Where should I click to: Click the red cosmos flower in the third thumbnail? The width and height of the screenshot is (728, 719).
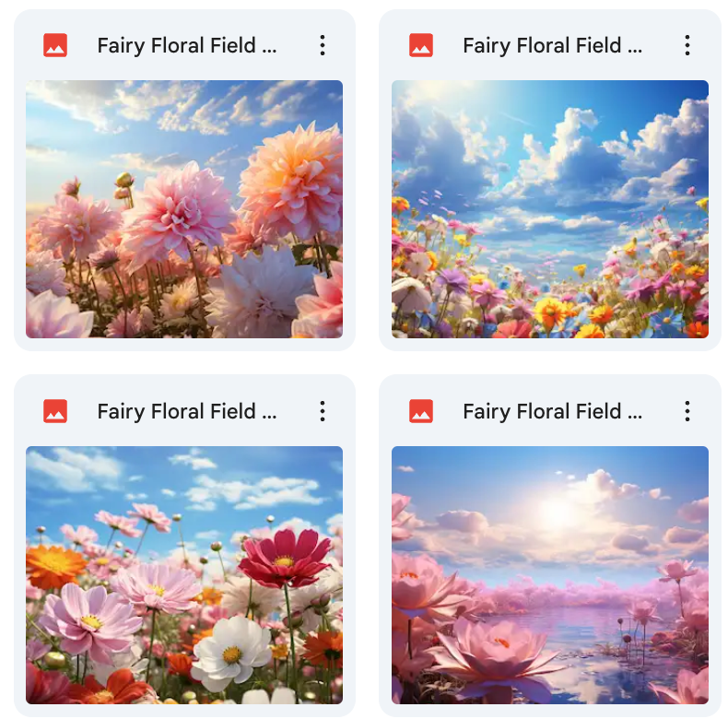[x=284, y=559]
